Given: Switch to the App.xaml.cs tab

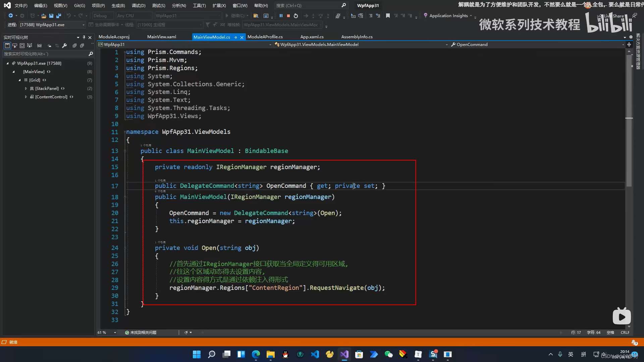Looking at the screenshot, I should coord(312,37).
